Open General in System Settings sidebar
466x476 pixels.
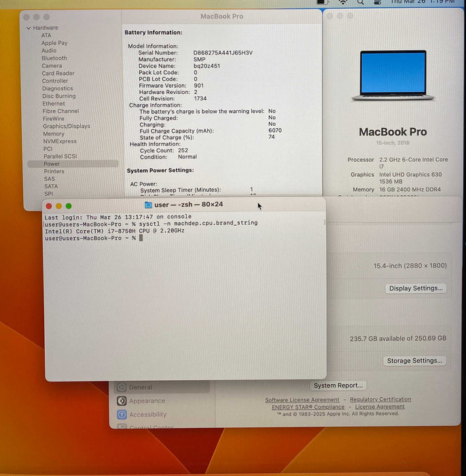pyautogui.click(x=162, y=387)
